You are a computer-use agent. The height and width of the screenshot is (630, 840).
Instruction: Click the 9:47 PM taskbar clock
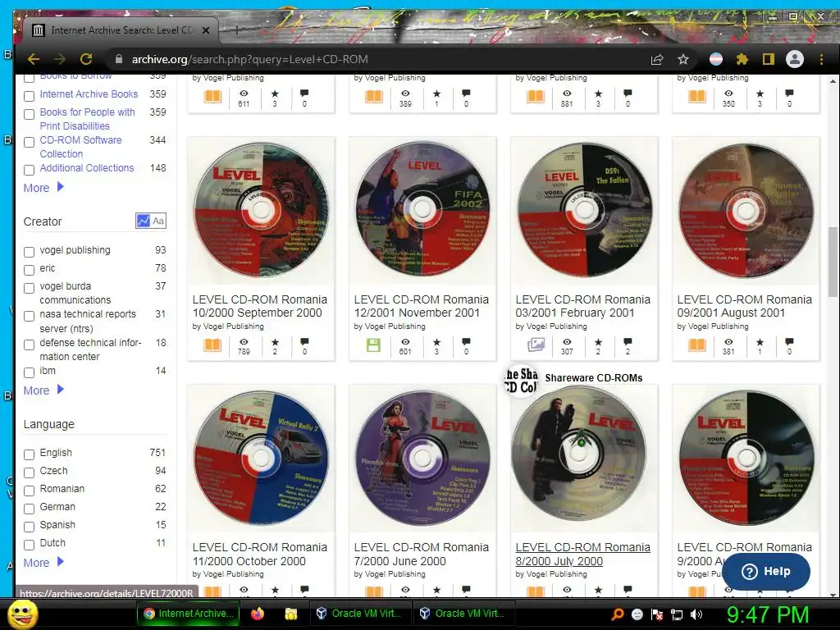coord(767,614)
